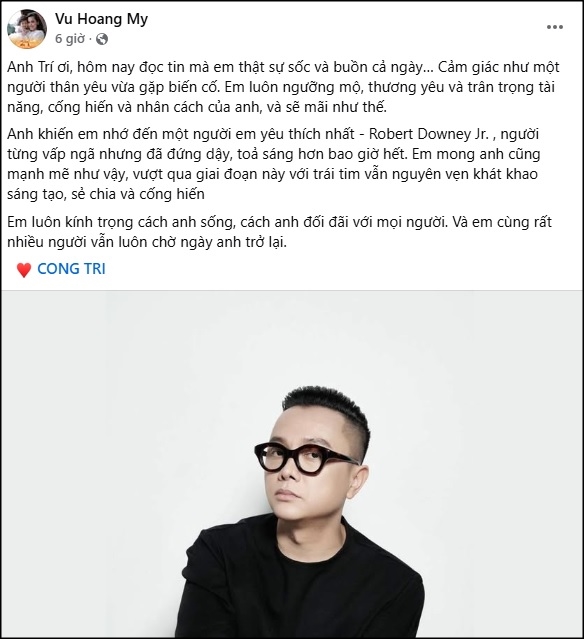Click the "6 giờ" post timestamp
The width and height of the screenshot is (584, 639).
(x=70, y=39)
